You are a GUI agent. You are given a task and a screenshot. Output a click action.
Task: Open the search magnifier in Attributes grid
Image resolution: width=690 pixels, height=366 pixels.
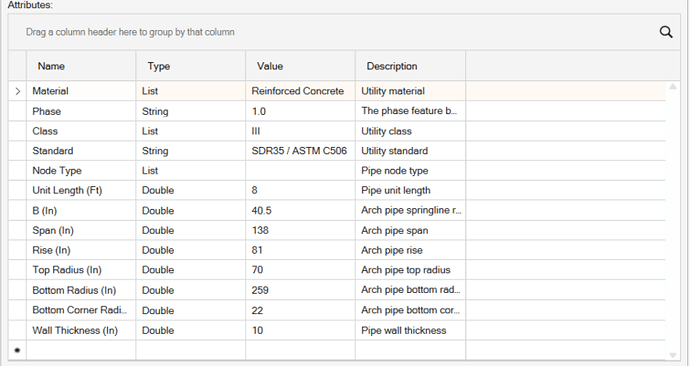point(666,32)
